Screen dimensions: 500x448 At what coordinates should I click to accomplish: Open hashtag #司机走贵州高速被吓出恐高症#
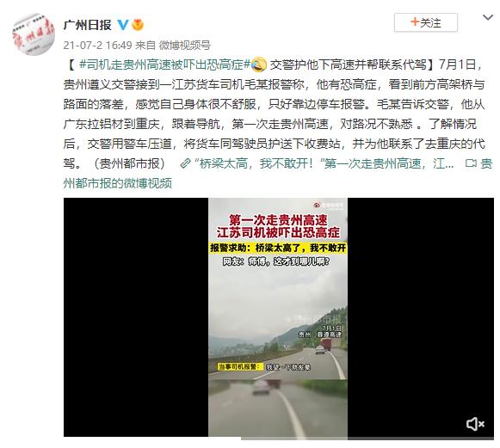(x=164, y=64)
